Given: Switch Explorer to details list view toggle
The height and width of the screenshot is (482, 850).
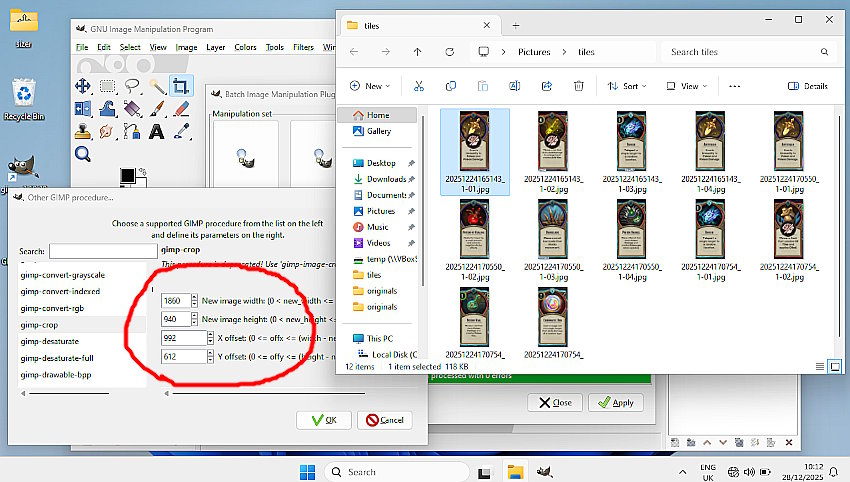Looking at the screenshot, I should point(820,367).
